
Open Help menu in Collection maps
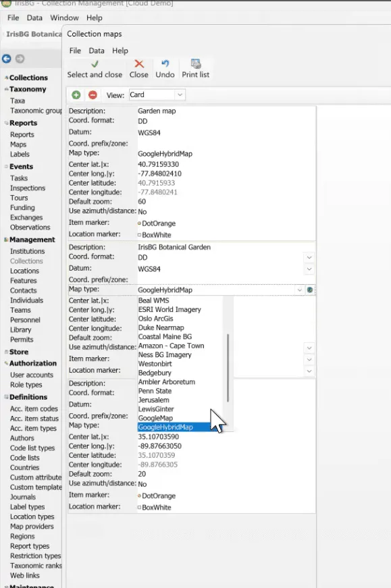pyautogui.click(x=120, y=51)
